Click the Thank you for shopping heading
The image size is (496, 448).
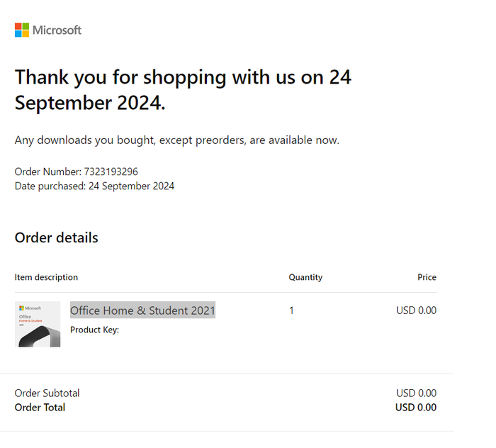click(183, 89)
